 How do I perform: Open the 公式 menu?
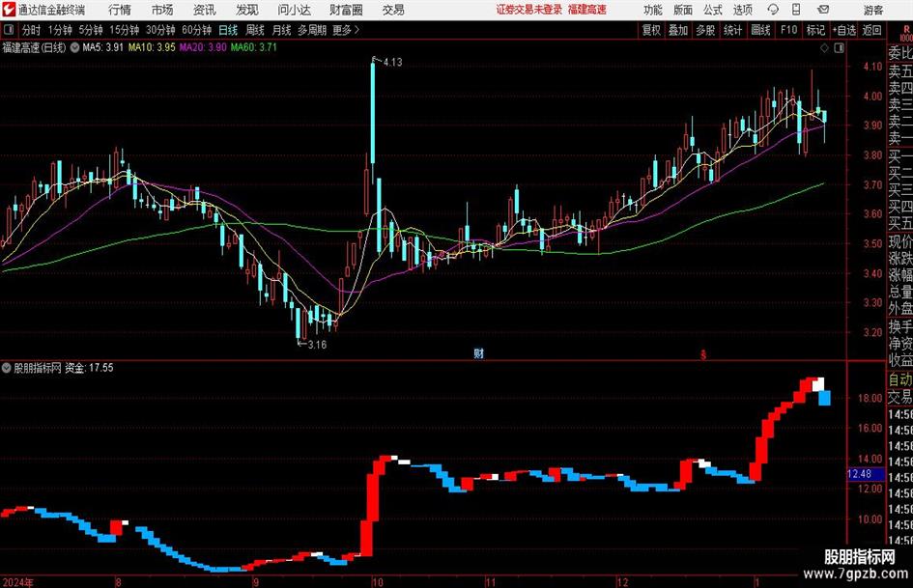713,10
